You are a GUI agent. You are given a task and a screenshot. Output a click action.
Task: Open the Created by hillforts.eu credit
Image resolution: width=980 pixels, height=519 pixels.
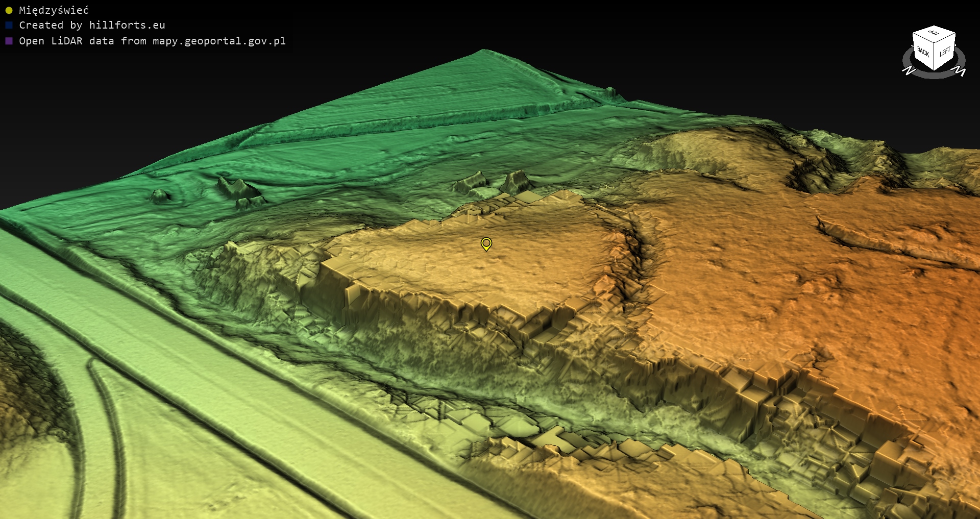[x=92, y=25]
